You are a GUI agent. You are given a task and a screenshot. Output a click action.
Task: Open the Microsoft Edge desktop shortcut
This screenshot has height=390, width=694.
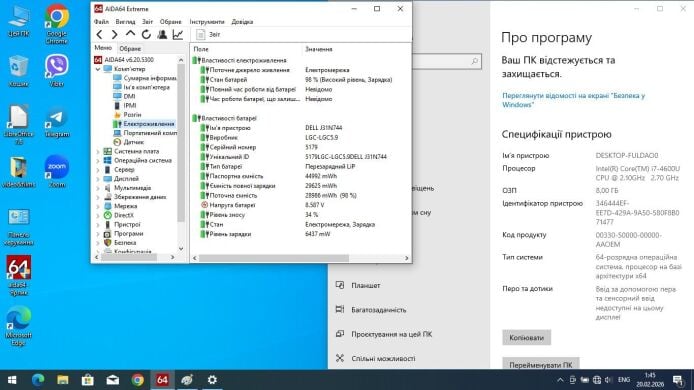tap(18, 326)
